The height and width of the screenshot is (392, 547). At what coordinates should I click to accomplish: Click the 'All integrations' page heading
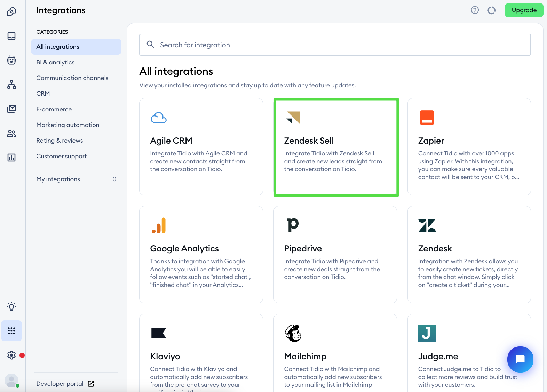[x=176, y=71]
